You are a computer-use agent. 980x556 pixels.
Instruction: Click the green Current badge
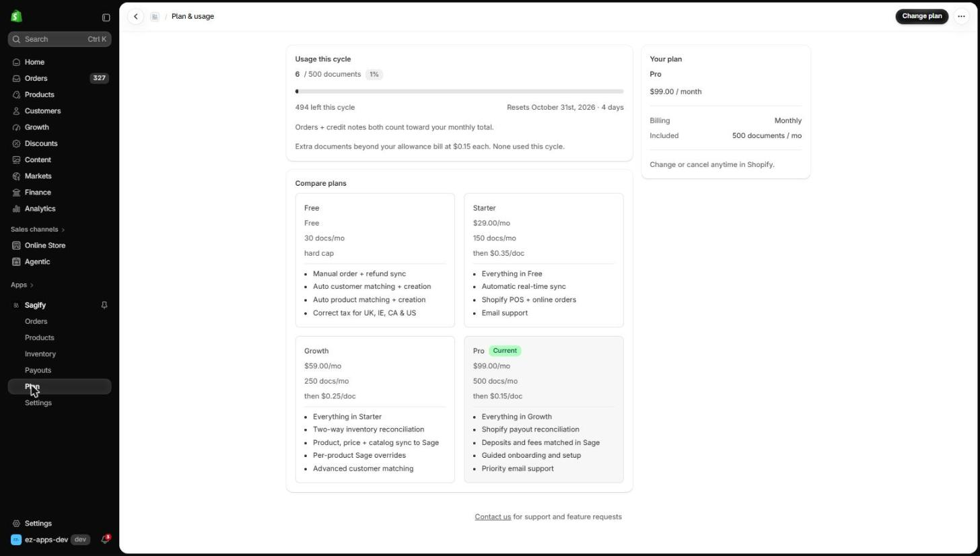click(505, 351)
